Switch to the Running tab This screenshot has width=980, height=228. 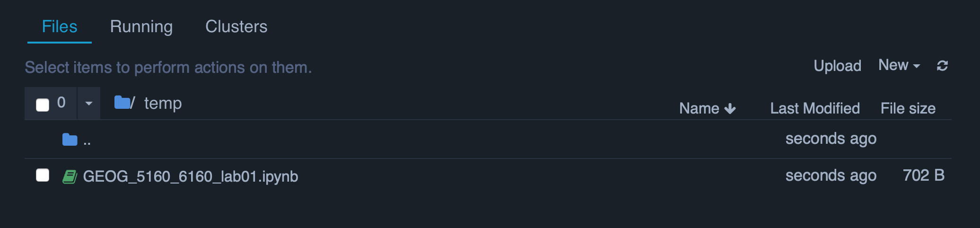coord(141,26)
